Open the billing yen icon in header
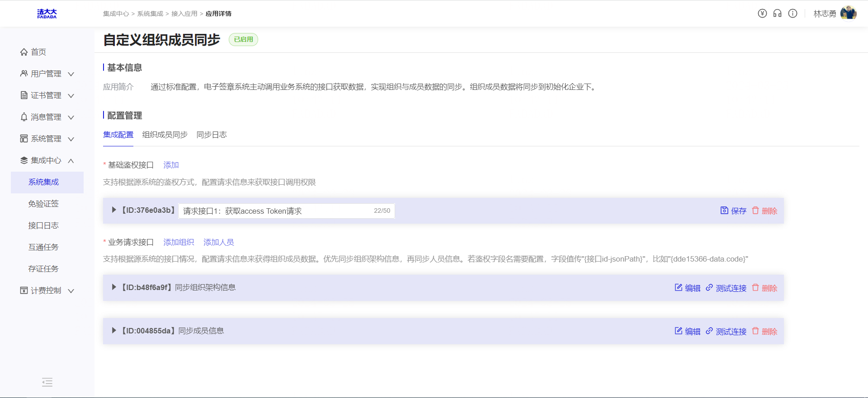Viewport: 868px width, 398px height. click(x=762, y=14)
